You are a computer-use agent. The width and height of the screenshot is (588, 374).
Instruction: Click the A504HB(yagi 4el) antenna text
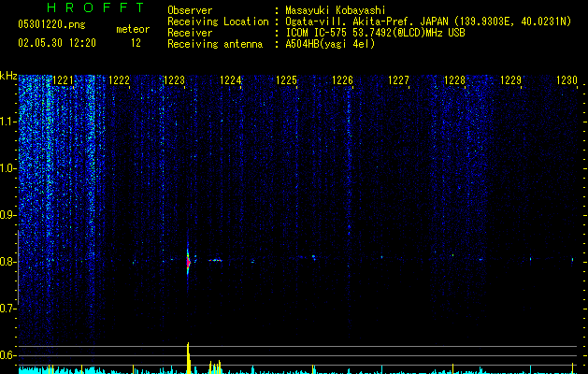pyautogui.click(x=330, y=44)
